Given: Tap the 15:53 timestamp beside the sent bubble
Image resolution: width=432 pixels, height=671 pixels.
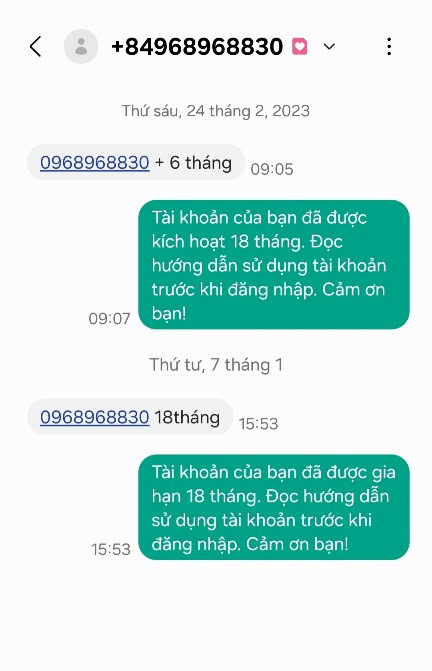Looking at the screenshot, I should (111, 549).
